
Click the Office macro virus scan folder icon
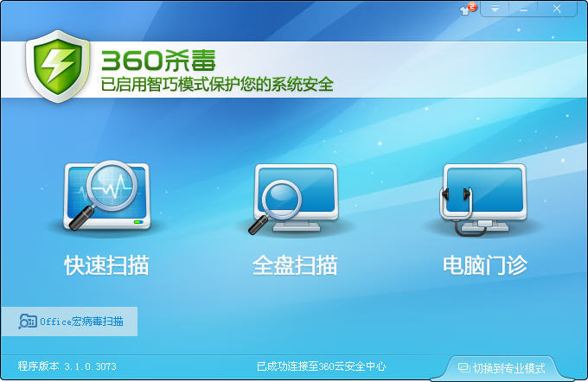click(28, 322)
